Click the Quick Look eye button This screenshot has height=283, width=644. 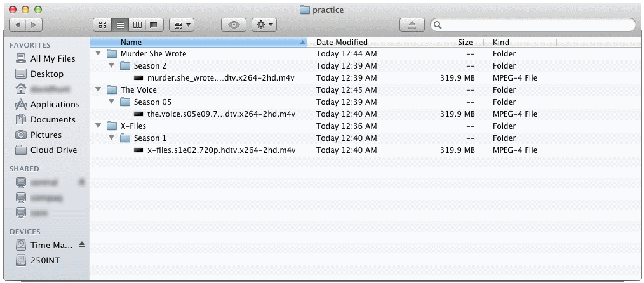(234, 25)
